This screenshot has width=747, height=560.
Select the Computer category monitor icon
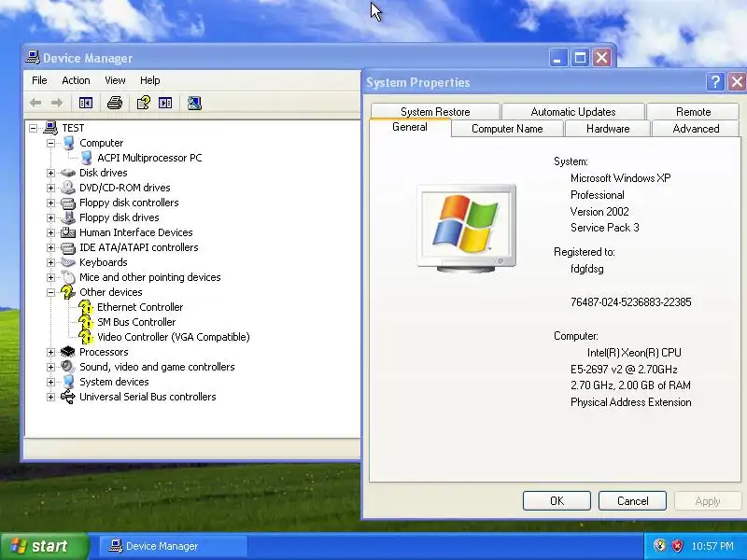point(68,143)
